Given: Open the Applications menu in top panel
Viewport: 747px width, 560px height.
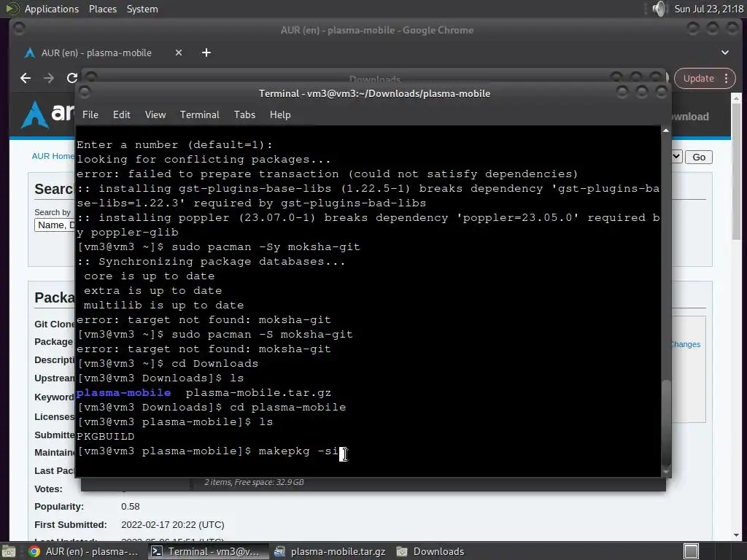Looking at the screenshot, I should pos(52,9).
